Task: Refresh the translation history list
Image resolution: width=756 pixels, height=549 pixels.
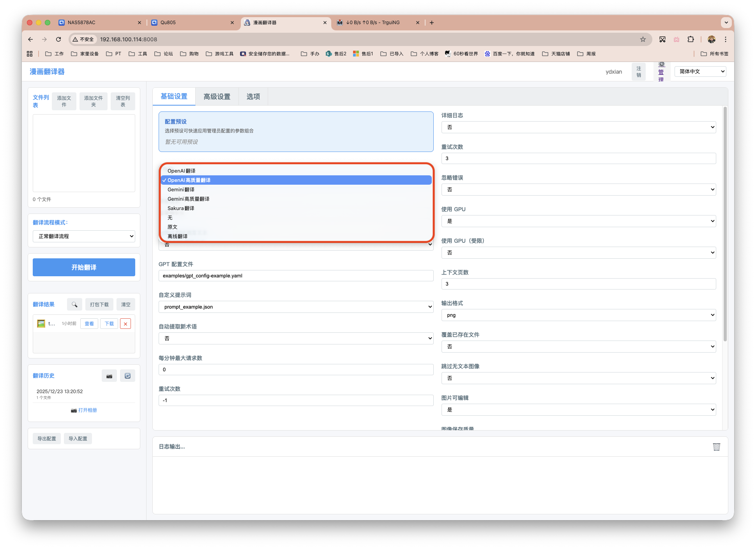Action: point(127,376)
